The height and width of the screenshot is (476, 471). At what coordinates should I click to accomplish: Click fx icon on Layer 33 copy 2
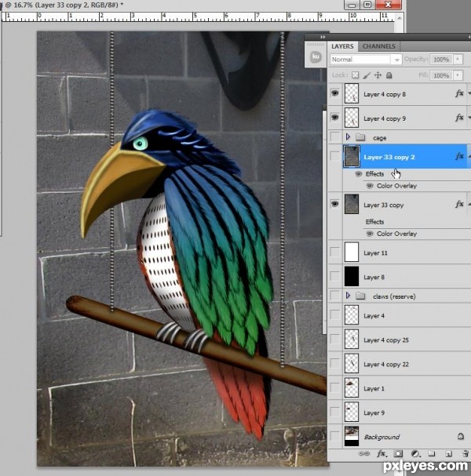459,156
